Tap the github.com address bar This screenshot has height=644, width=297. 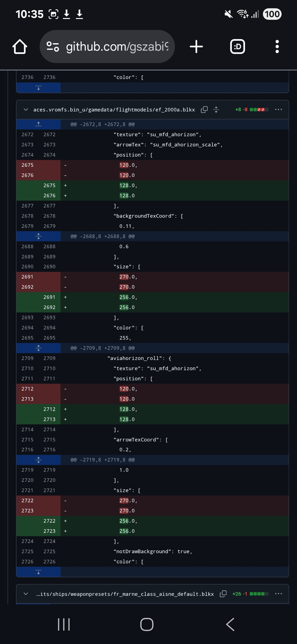117,47
